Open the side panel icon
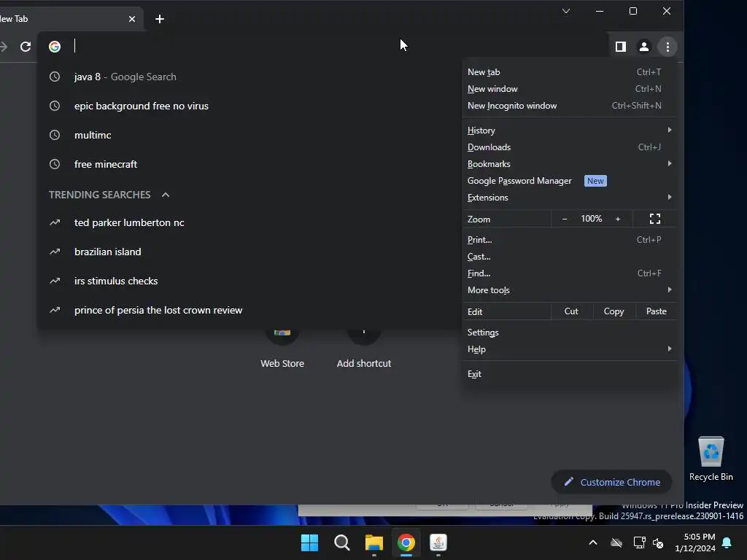 click(x=620, y=46)
